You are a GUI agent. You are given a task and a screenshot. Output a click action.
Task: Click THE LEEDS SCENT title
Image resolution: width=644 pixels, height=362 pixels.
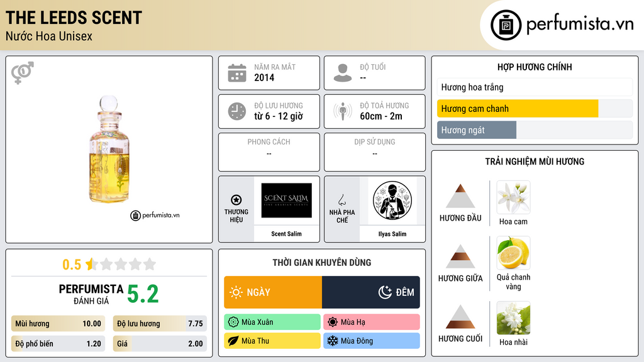(x=74, y=18)
